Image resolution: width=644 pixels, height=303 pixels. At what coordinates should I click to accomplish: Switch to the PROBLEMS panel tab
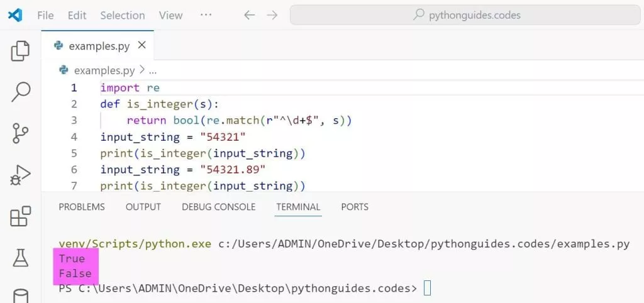coord(82,207)
